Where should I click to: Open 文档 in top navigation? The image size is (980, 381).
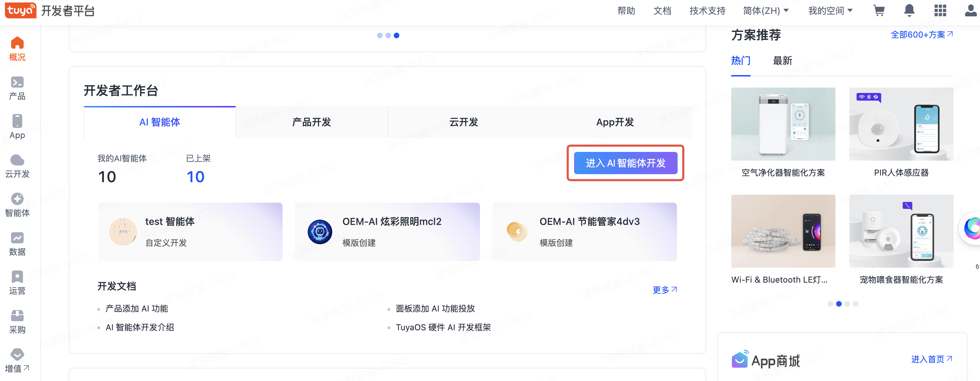point(662,11)
